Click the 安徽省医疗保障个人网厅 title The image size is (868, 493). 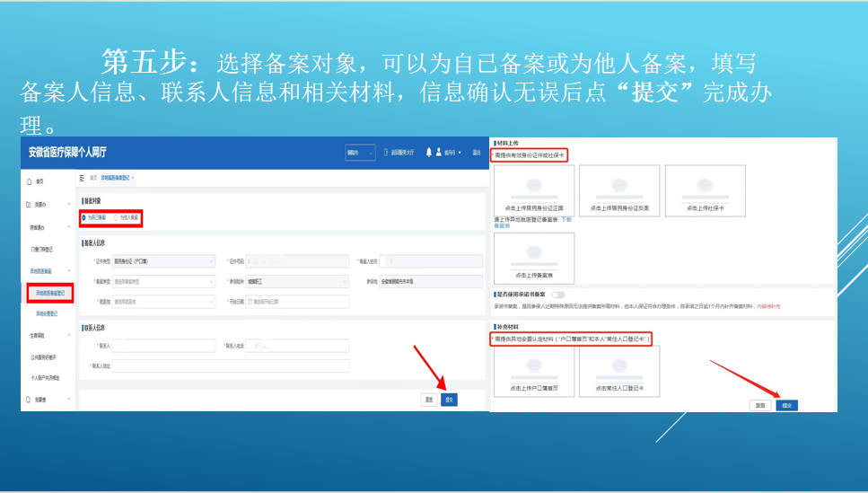[x=67, y=153]
